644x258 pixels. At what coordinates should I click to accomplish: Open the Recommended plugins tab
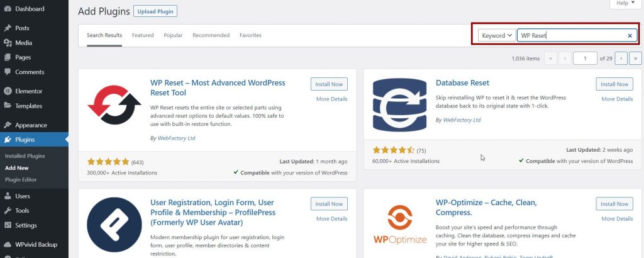click(x=211, y=35)
